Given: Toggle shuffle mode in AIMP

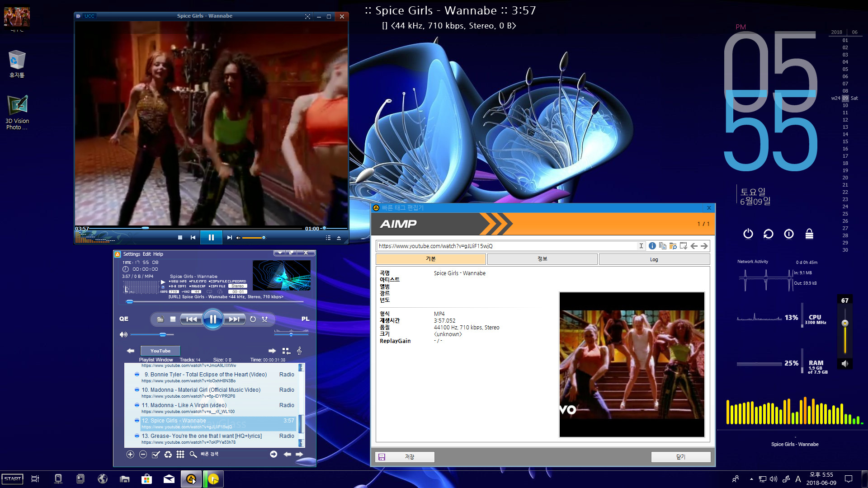Looking at the screenshot, I should (265, 319).
